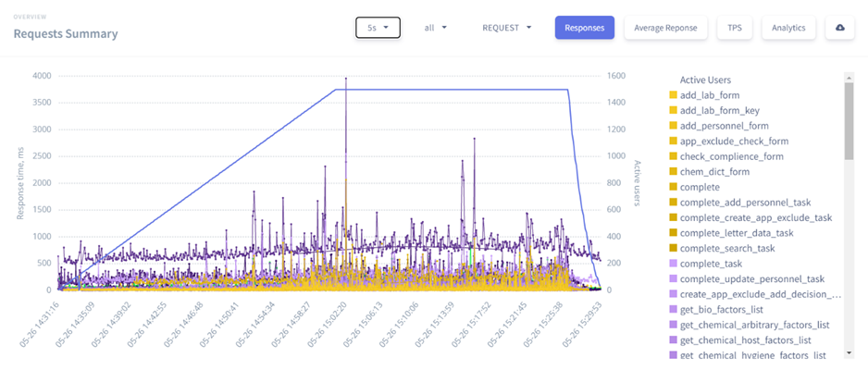Open the REQUEST type dropdown
Viewport: 868px width, 370px height.
click(x=506, y=28)
